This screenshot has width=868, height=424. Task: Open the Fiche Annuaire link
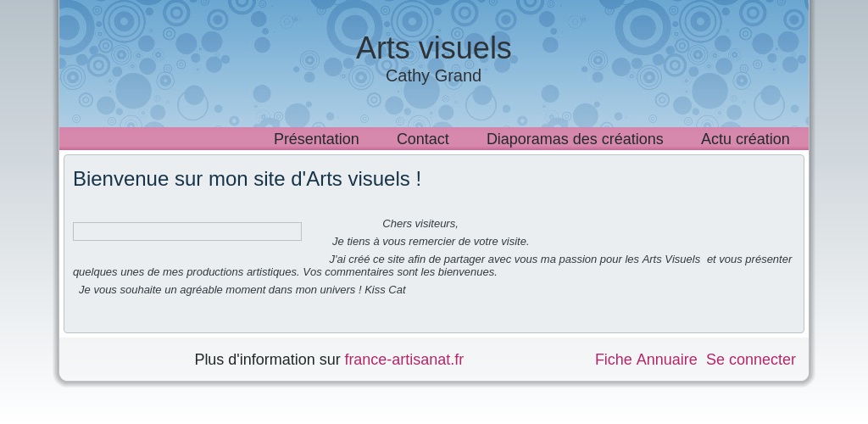[x=646, y=360]
